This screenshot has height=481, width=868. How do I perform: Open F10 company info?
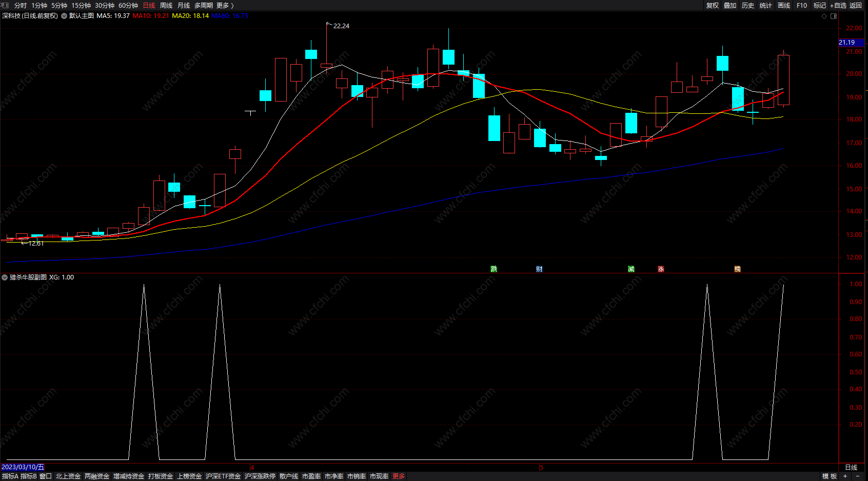(x=802, y=6)
